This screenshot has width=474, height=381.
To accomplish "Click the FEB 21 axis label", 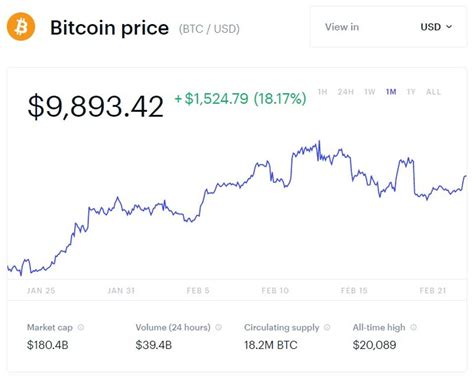I will pyautogui.click(x=433, y=291).
